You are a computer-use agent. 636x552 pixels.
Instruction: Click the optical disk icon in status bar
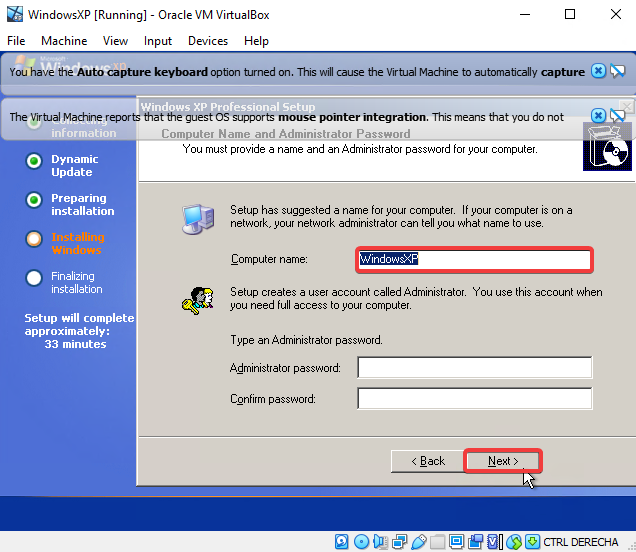coord(361,541)
